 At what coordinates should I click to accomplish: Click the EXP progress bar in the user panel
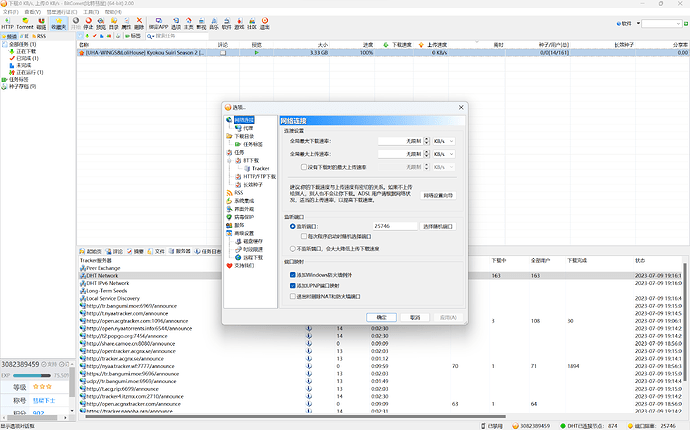click(32, 375)
